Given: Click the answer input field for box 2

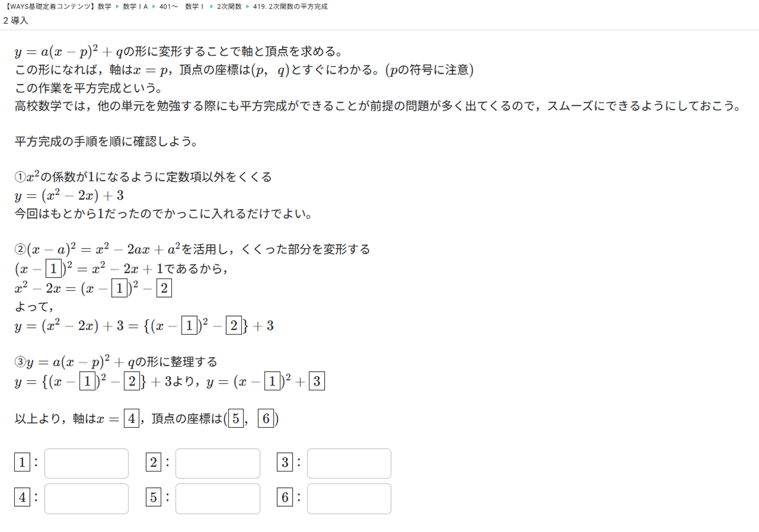Looking at the screenshot, I should [218, 464].
